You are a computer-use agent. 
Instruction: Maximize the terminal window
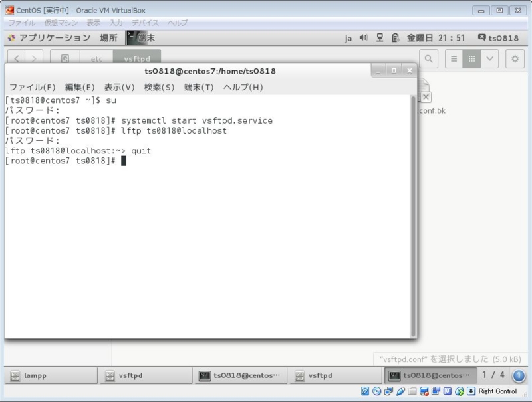click(x=394, y=71)
